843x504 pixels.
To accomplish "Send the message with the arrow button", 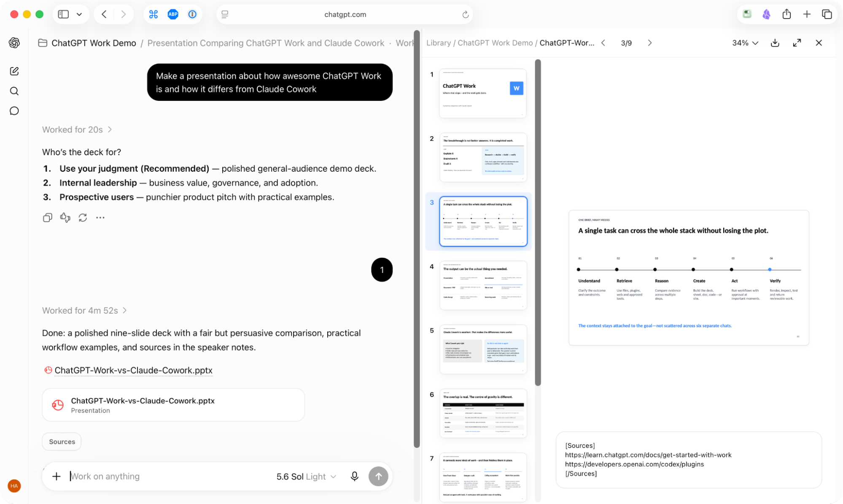I will [378, 476].
